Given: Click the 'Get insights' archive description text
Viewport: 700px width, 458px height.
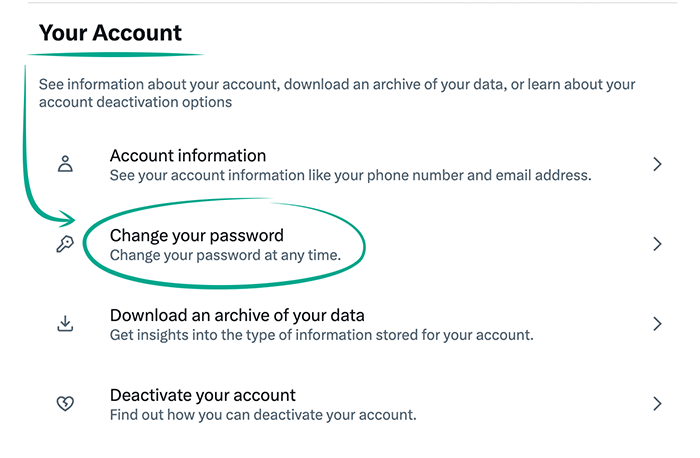Looking at the screenshot, I should click(x=321, y=335).
